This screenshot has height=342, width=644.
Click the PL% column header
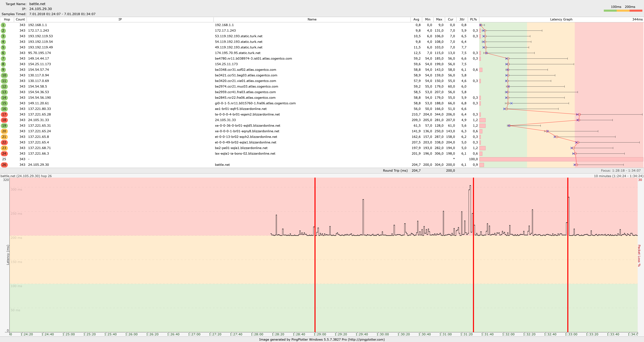point(473,19)
